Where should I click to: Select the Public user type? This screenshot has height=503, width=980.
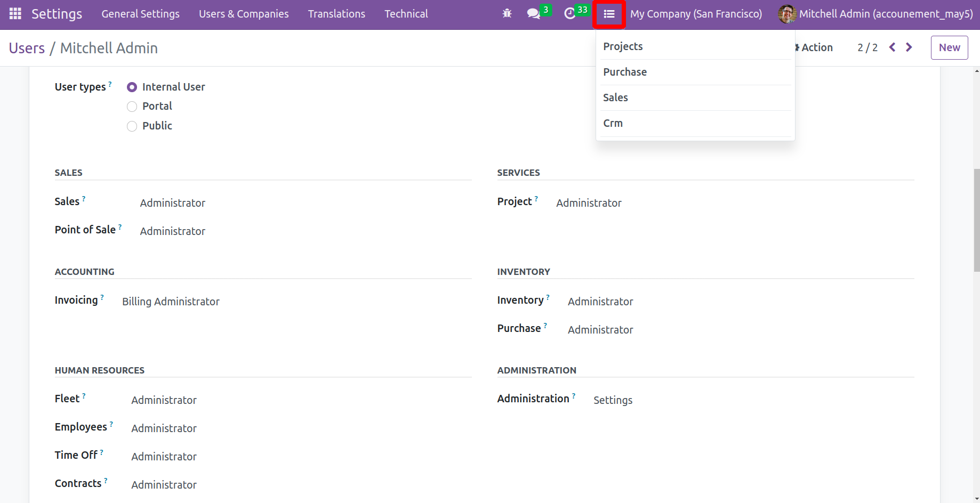132,126
